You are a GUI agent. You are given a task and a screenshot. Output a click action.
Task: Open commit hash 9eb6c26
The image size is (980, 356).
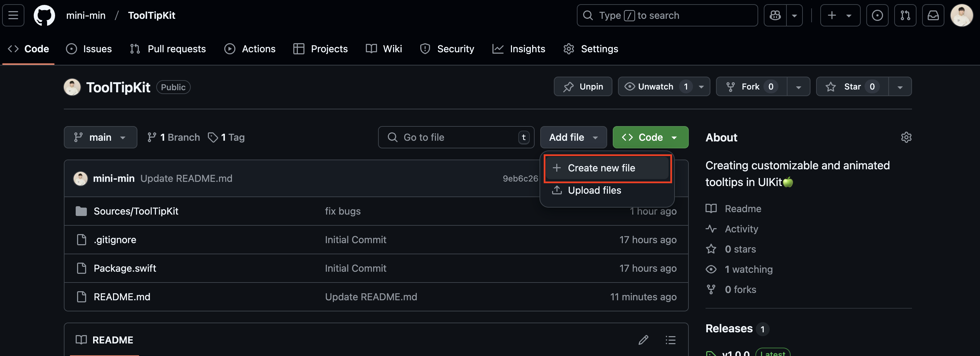pos(520,179)
